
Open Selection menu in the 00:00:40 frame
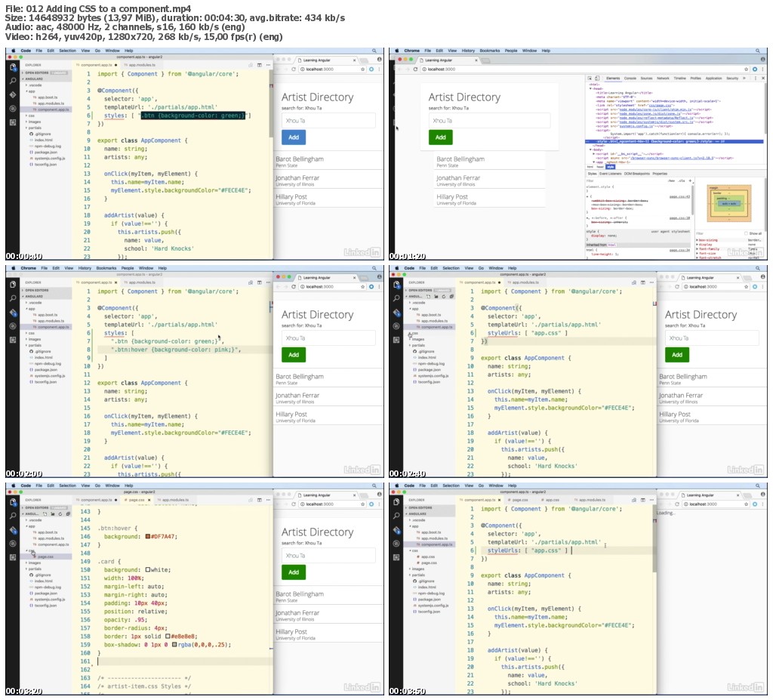pyautogui.click(x=67, y=51)
